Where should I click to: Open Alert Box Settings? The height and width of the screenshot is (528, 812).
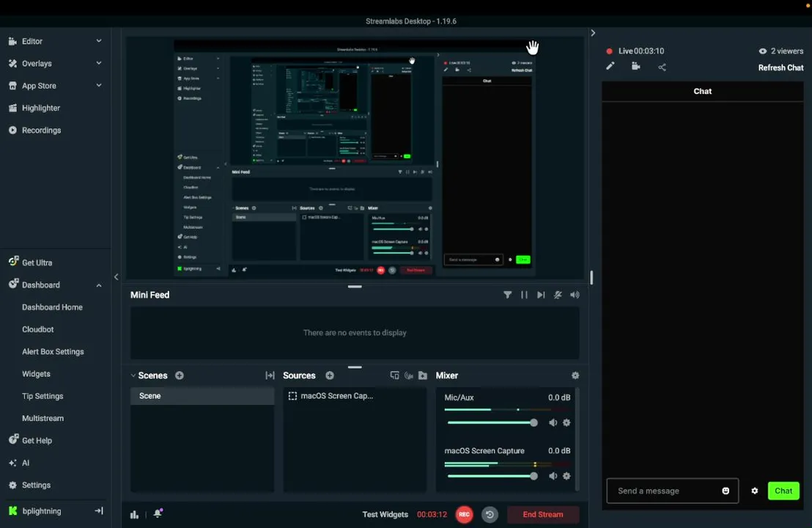point(53,352)
